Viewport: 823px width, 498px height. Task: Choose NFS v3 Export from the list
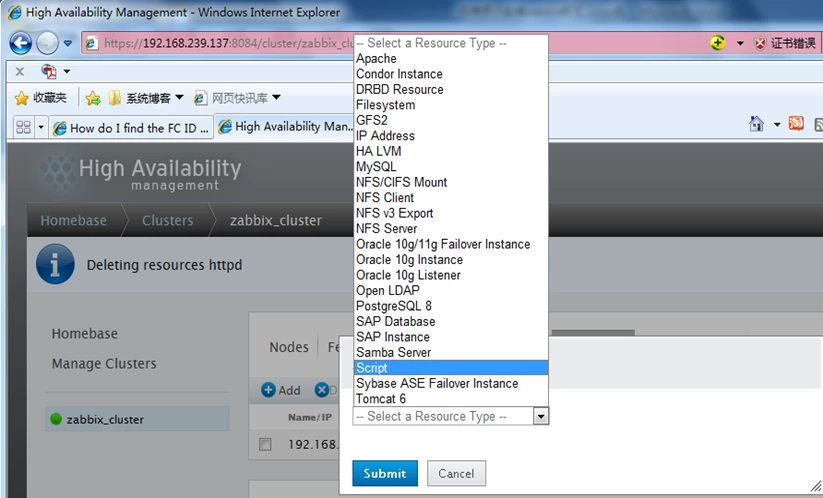click(451, 214)
